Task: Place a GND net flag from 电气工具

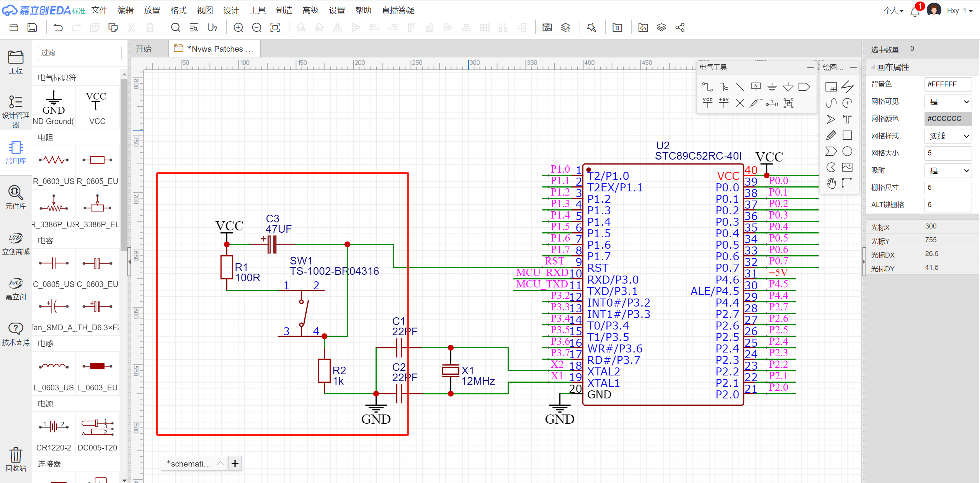Action: point(772,87)
